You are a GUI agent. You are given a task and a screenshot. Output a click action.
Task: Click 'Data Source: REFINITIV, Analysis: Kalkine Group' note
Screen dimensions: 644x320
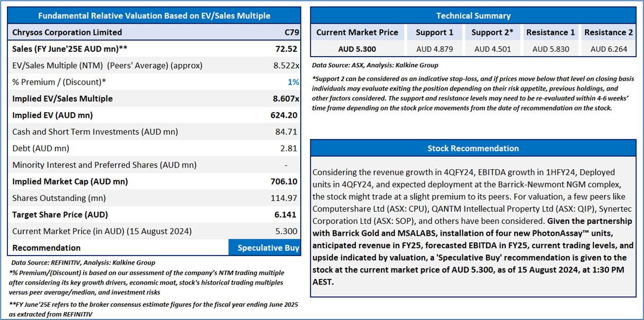coord(83,262)
